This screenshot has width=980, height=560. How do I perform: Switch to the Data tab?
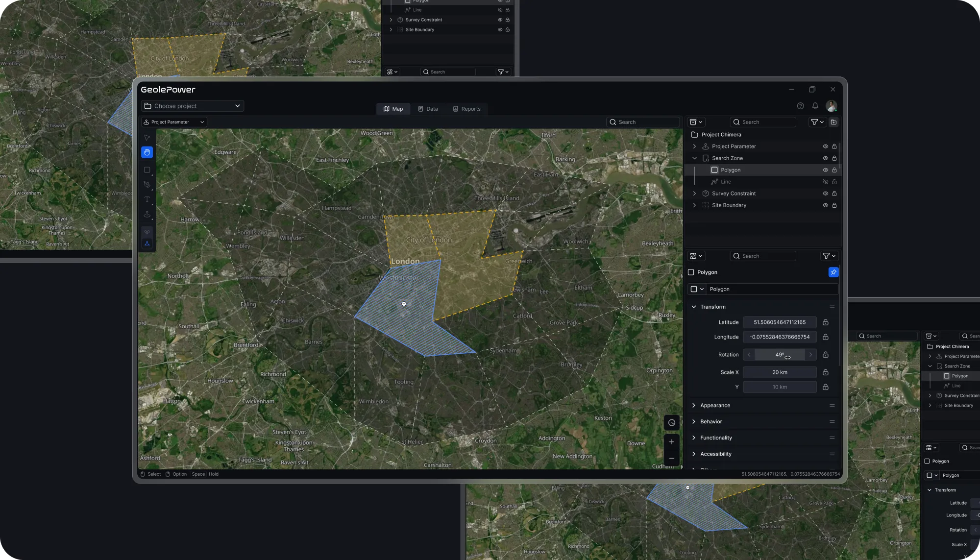pos(428,109)
